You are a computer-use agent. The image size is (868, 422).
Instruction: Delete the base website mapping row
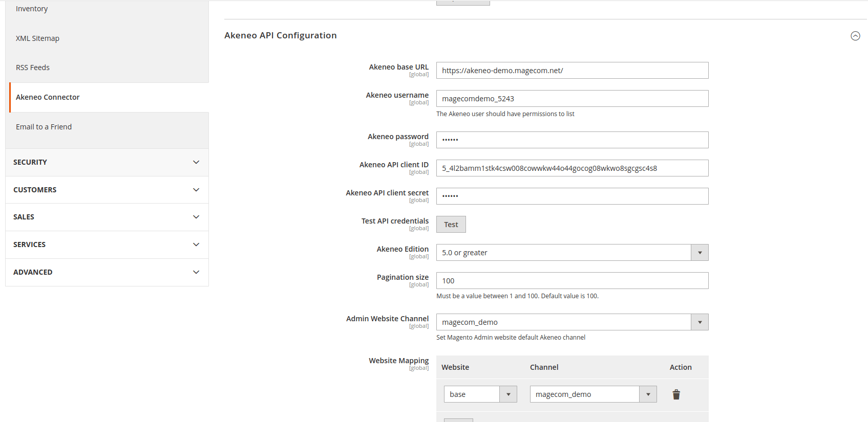pyautogui.click(x=676, y=394)
